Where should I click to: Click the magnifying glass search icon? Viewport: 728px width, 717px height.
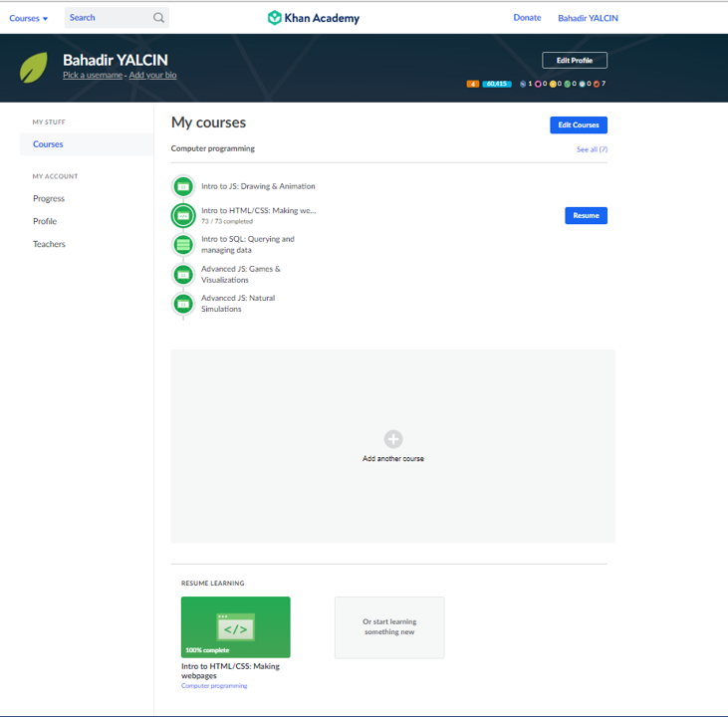pos(158,18)
